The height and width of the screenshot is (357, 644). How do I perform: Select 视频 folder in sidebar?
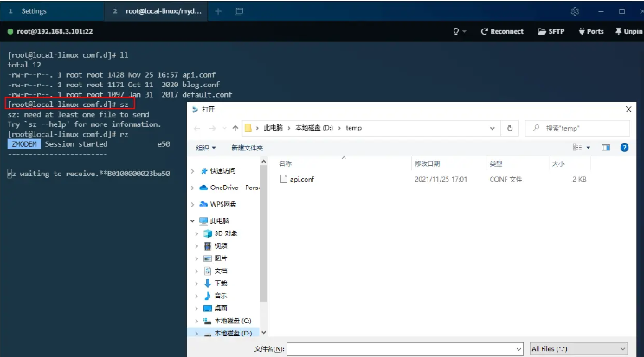pos(221,245)
